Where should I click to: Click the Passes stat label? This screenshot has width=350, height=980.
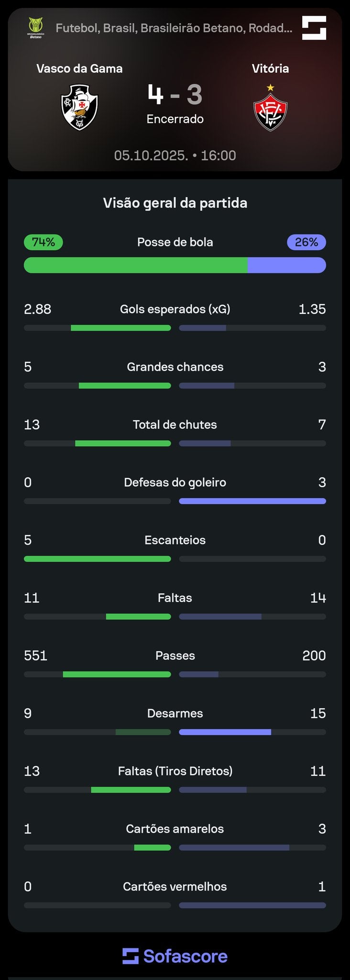[175, 656]
